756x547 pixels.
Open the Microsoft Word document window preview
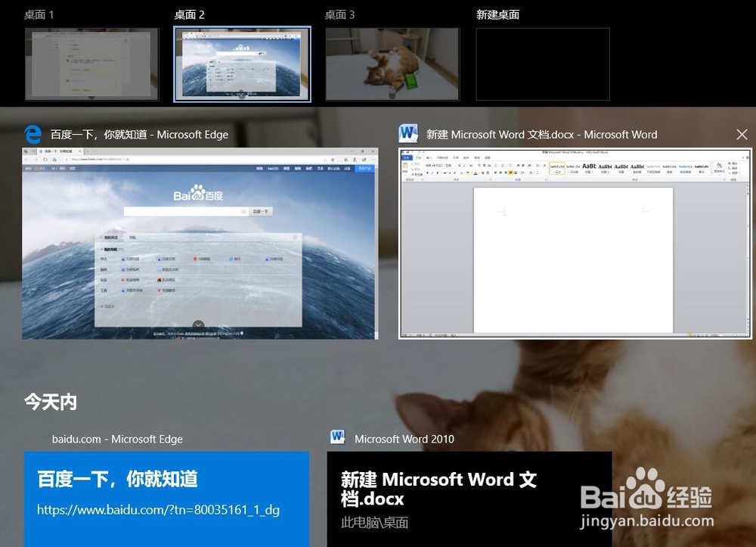(575, 244)
